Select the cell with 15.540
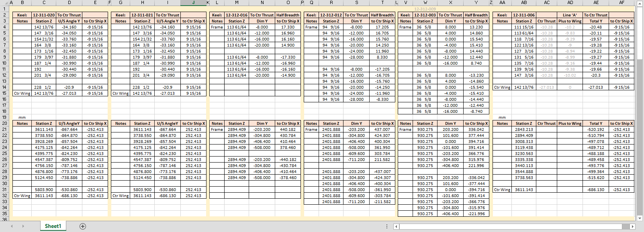644x232 pixels. click(476, 39)
